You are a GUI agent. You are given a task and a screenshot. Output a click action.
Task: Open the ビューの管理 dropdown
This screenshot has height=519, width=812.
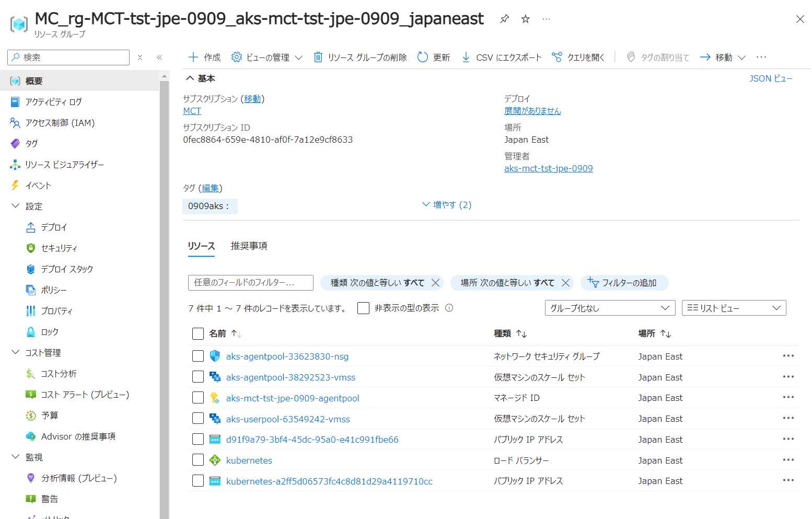267,57
